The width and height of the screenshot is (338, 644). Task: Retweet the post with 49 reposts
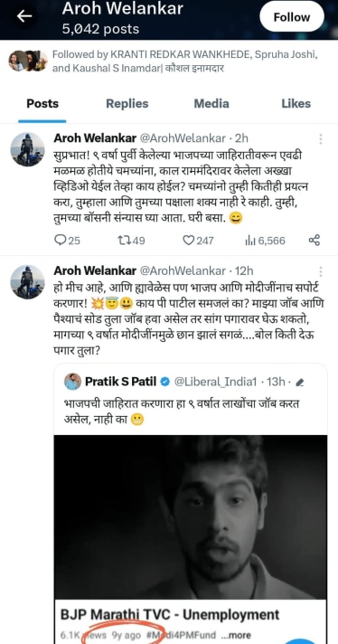(x=131, y=241)
